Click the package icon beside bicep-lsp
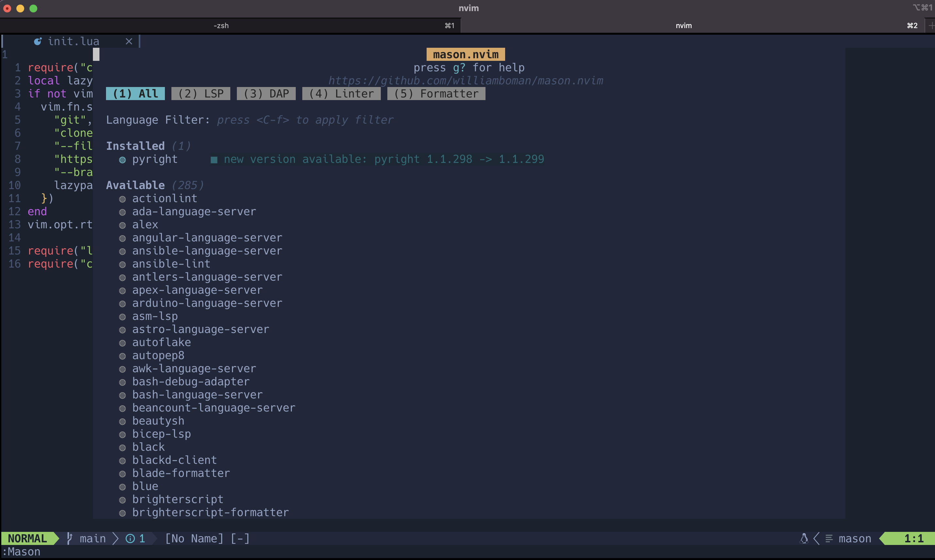 click(x=122, y=434)
